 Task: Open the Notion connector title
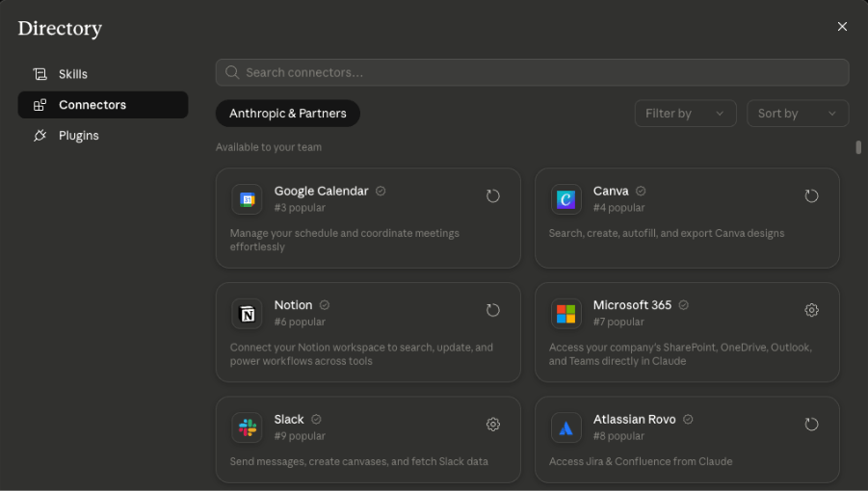click(x=293, y=305)
